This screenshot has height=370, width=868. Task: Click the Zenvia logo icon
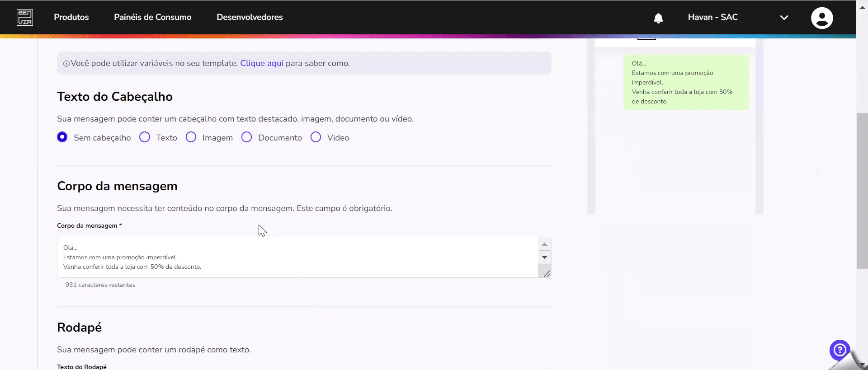point(25,17)
